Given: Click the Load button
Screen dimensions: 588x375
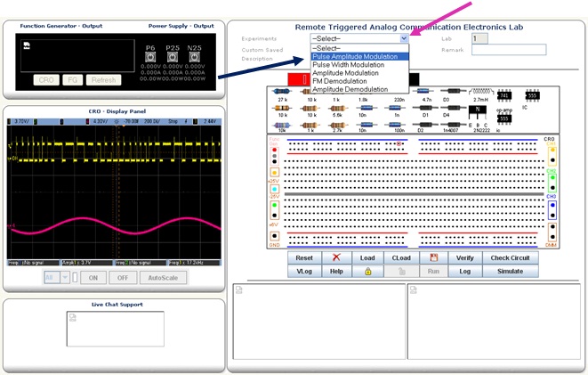Looking at the screenshot, I should [367, 257].
